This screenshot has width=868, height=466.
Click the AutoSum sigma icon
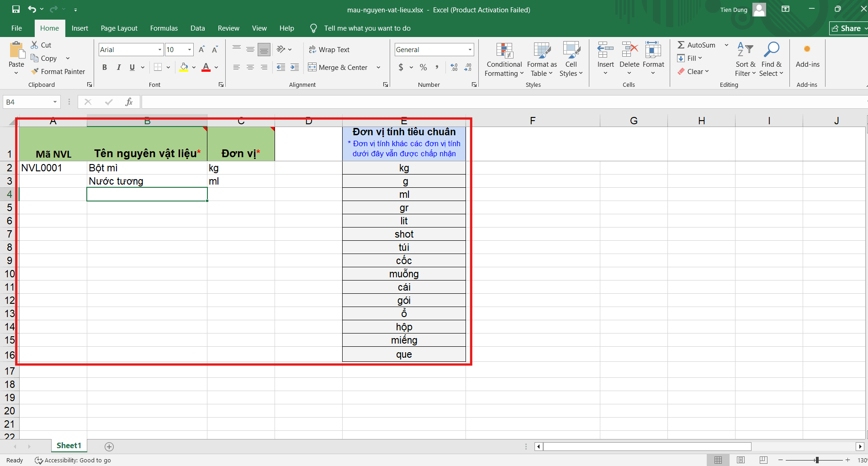point(681,45)
